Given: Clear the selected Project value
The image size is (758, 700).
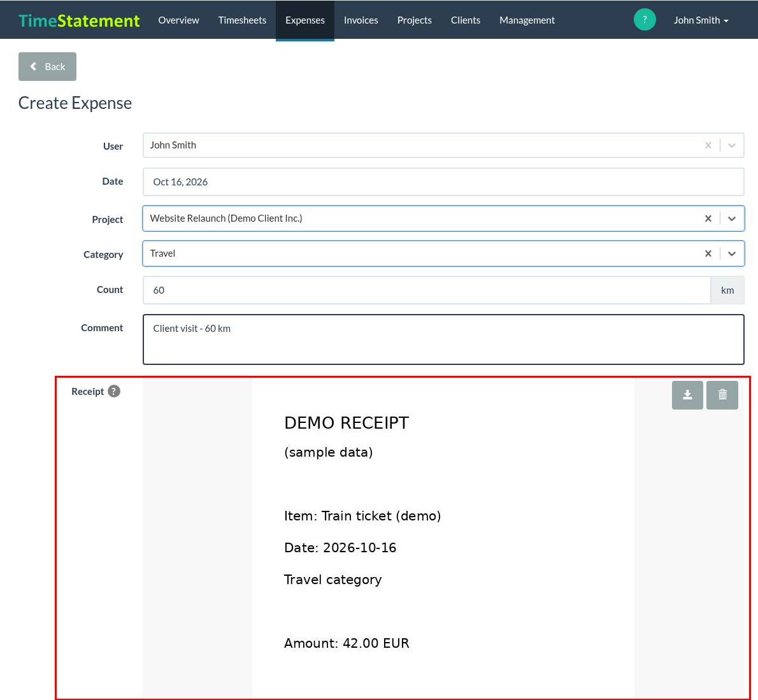Looking at the screenshot, I should point(708,218).
